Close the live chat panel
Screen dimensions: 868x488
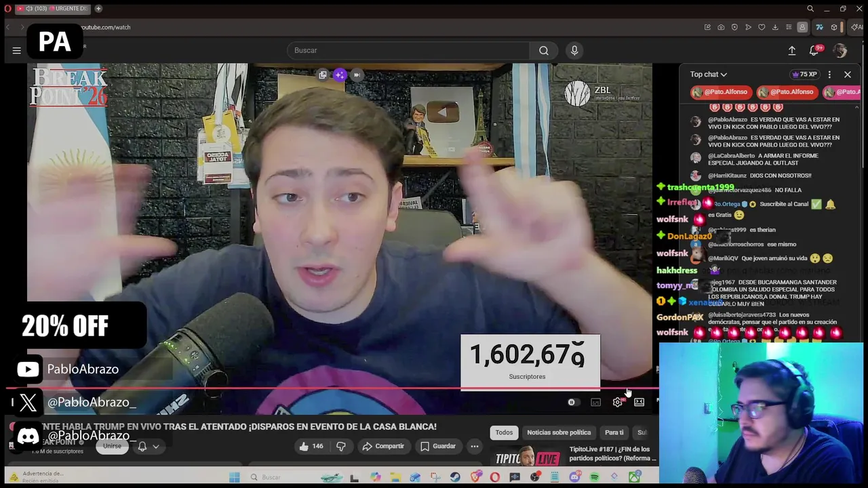pyautogui.click(x=848, y=75)
